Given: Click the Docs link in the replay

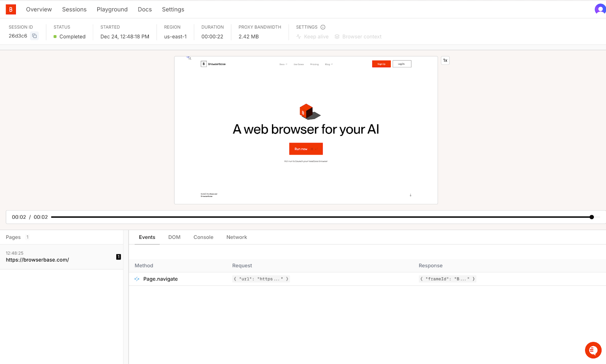Looking at the screenshot, I should coord(283,64).
